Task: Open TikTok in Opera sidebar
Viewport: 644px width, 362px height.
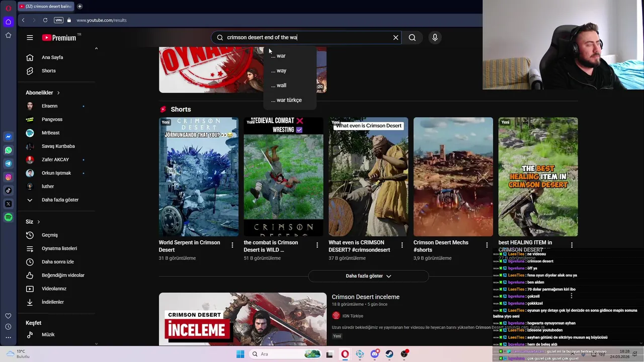Action: [x=8, y=191]
